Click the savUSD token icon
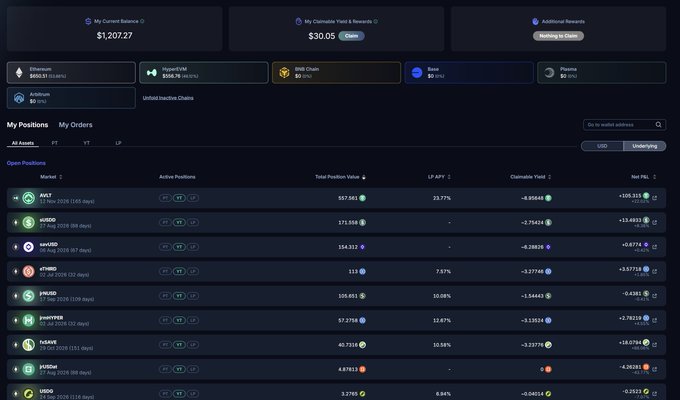The width and height of the screenshot is (680, 400). tap(29, 247)
